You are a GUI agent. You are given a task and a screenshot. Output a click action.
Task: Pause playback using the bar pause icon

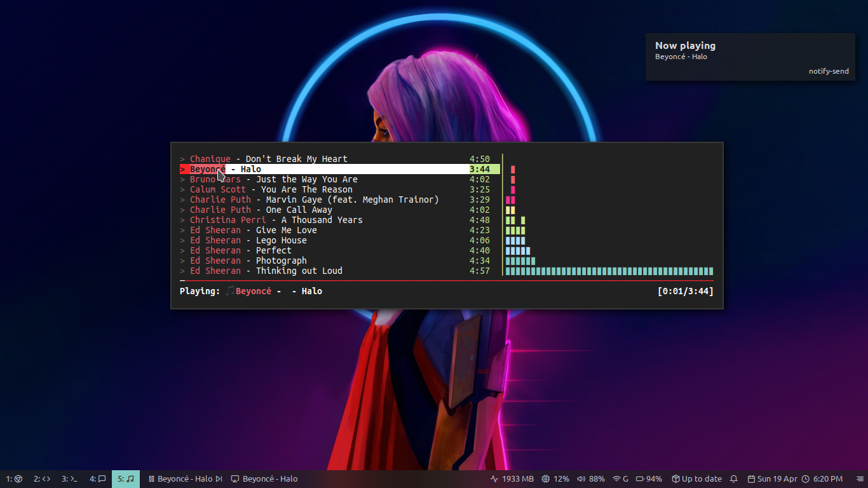151,479
